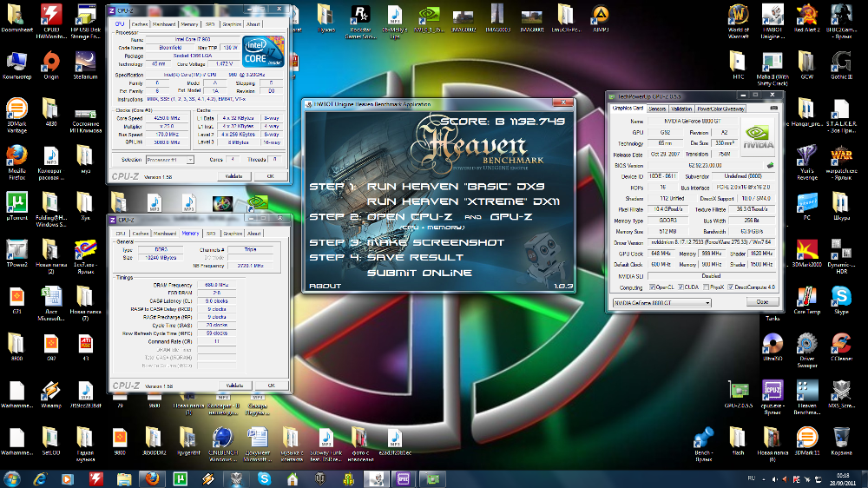Launch Winamp from the desktop
This screenshot has width=868, height=488.
pyautogui.click(x=51, y=394)
